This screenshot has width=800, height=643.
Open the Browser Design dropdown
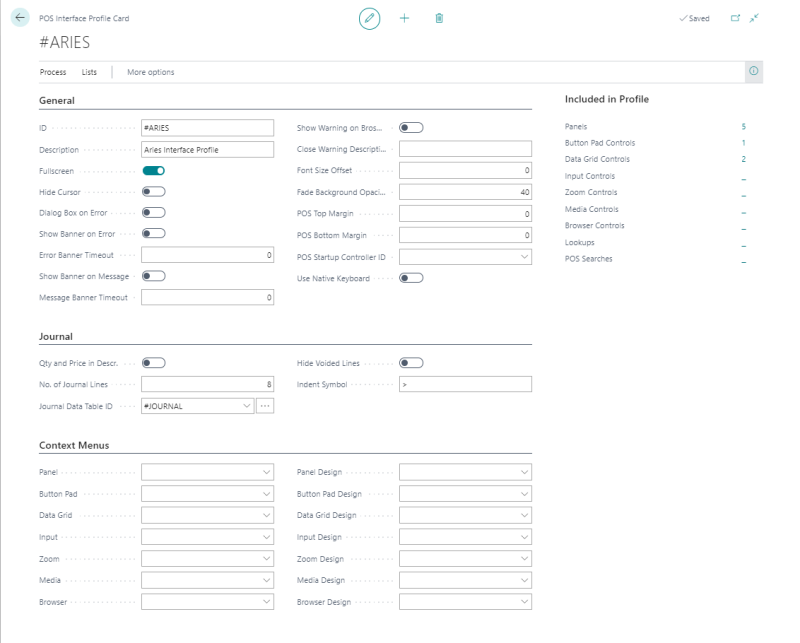(x=524, y=601)
